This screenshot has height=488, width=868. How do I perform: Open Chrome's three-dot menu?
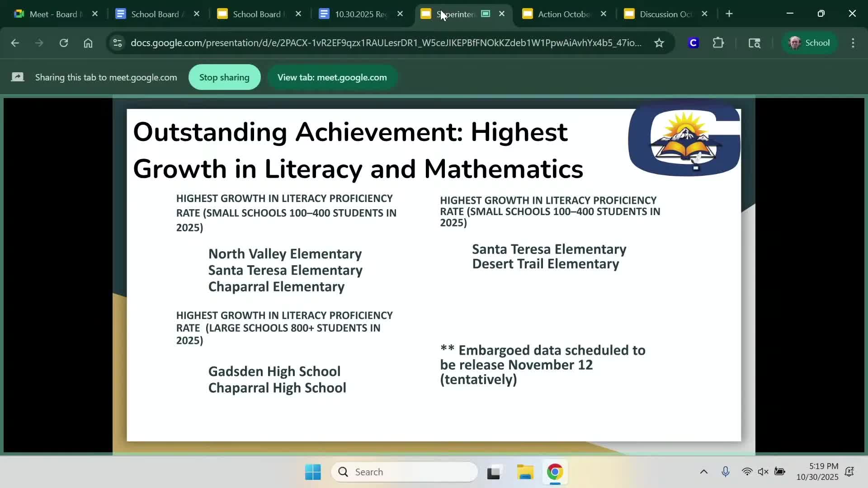pos(853,43)
